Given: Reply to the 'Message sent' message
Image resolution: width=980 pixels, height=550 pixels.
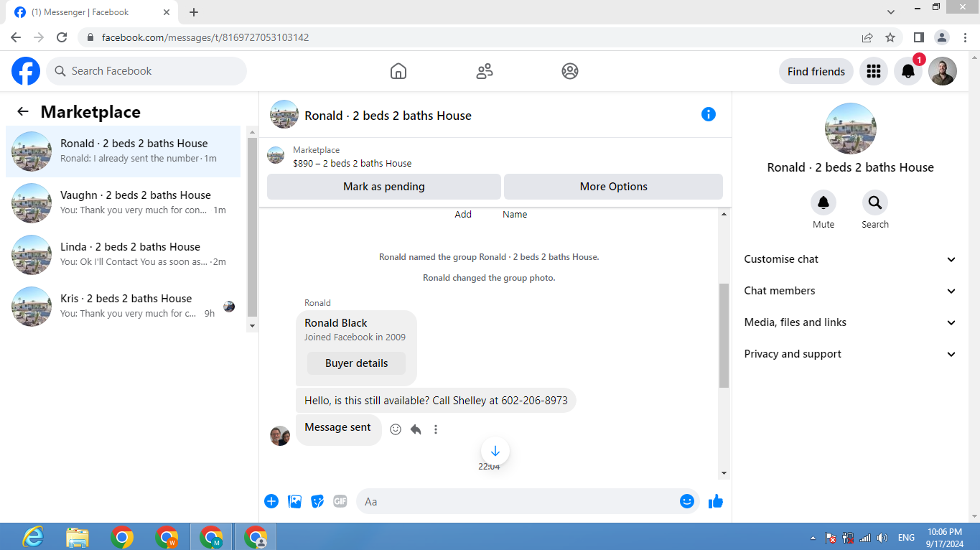Looking at the screenshot, I should point(416,429).
